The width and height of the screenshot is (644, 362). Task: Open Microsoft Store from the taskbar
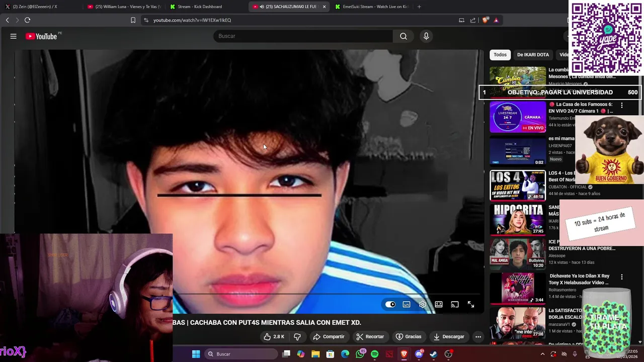(331, 354)
